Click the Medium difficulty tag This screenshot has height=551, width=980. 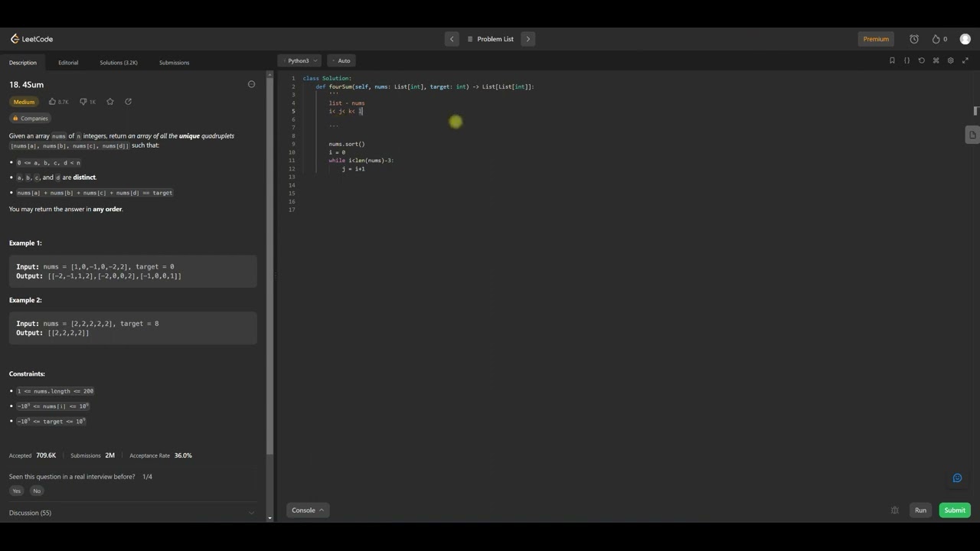pyautogui.click(x=24, y=102)
